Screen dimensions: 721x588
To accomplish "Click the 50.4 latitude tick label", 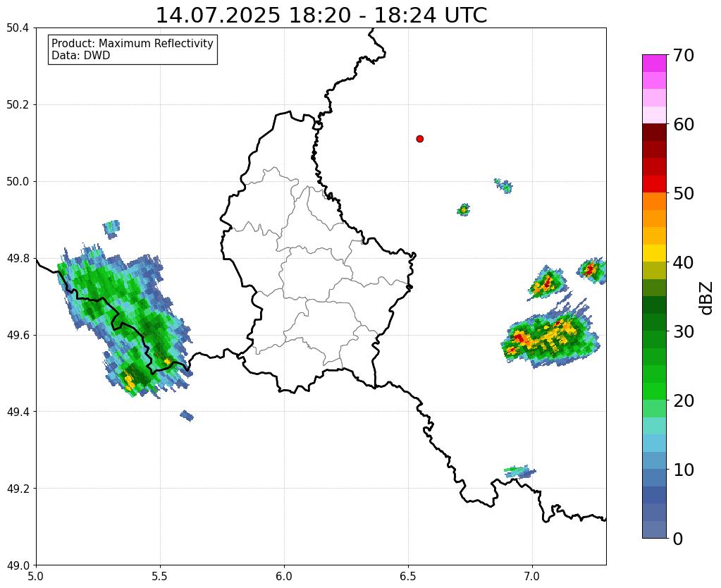I will click(x=18, y=28).
